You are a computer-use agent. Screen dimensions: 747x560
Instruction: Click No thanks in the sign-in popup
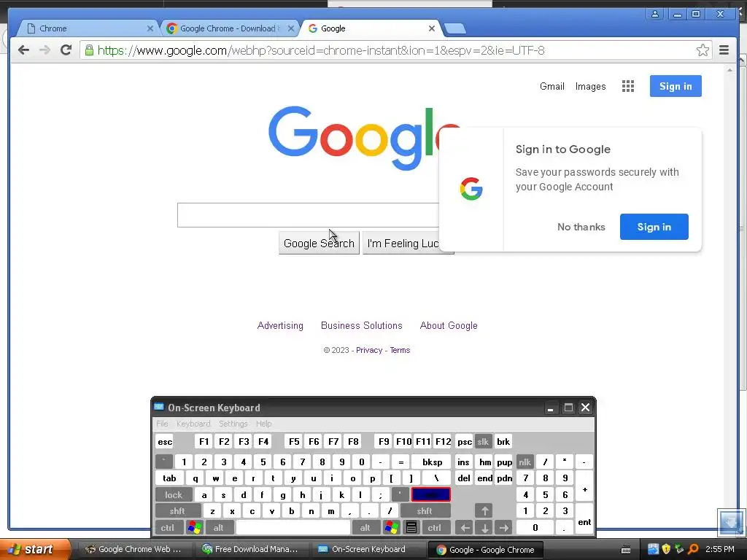[581, 227]
